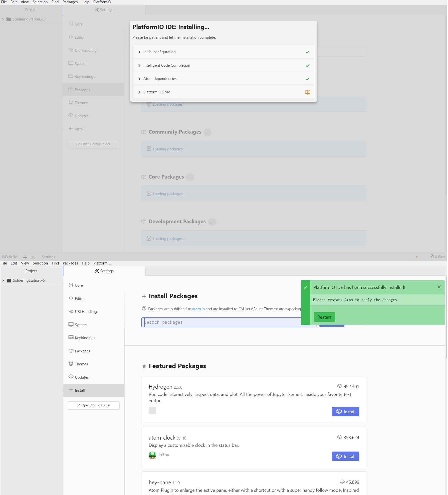Click the Initial configuration green checkmark
This screenshot has height=495, width=448.
(307, 52)
